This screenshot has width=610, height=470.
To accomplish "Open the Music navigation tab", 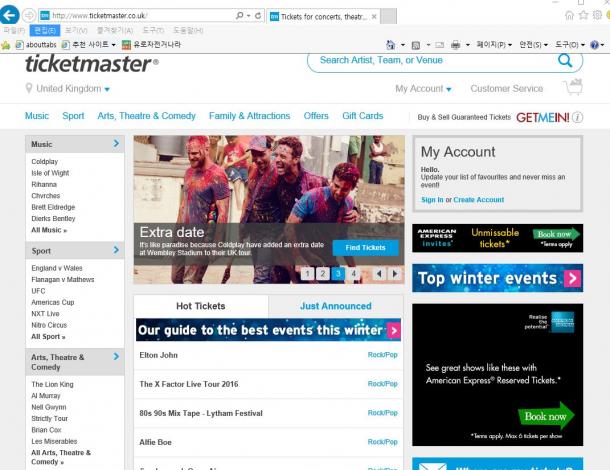I will 37,116.
